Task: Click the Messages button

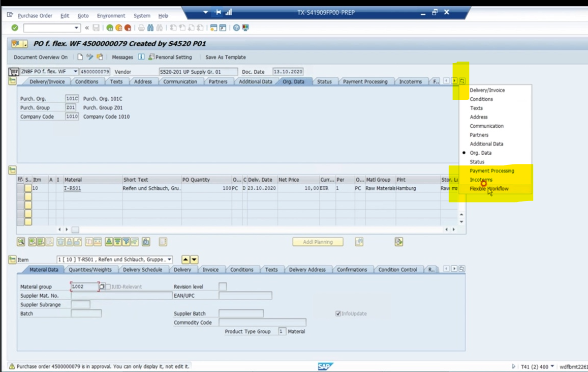Action: click(122, 57)
